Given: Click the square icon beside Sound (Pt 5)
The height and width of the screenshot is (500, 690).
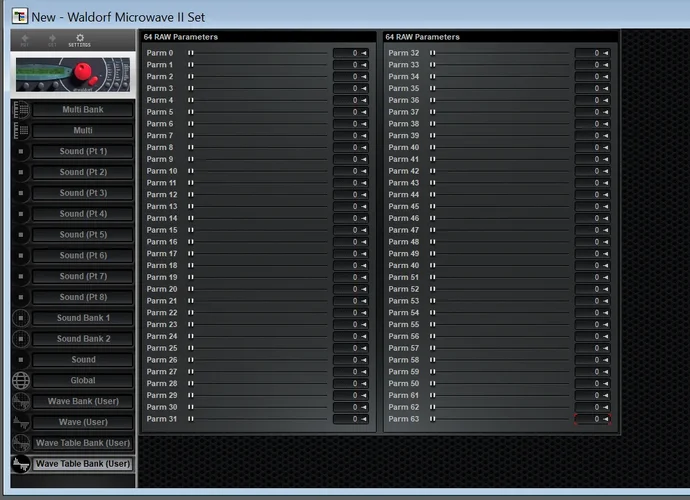Looking at the screenshot, I should tap(21, 235).
